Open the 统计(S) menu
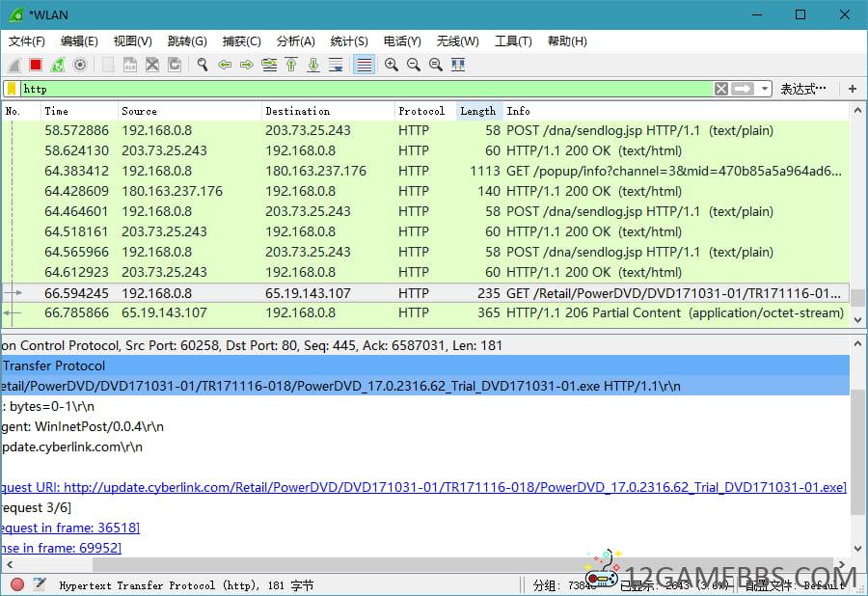 coord(348,41)
